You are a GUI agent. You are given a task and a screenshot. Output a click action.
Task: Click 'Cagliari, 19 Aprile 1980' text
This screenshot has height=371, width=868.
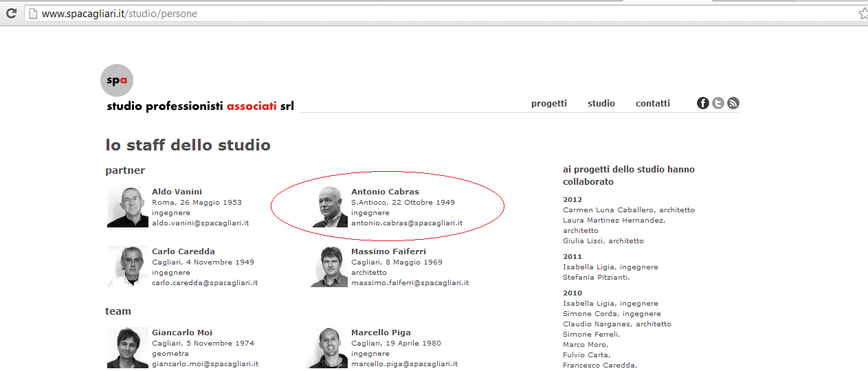click(x=396, y=344)
